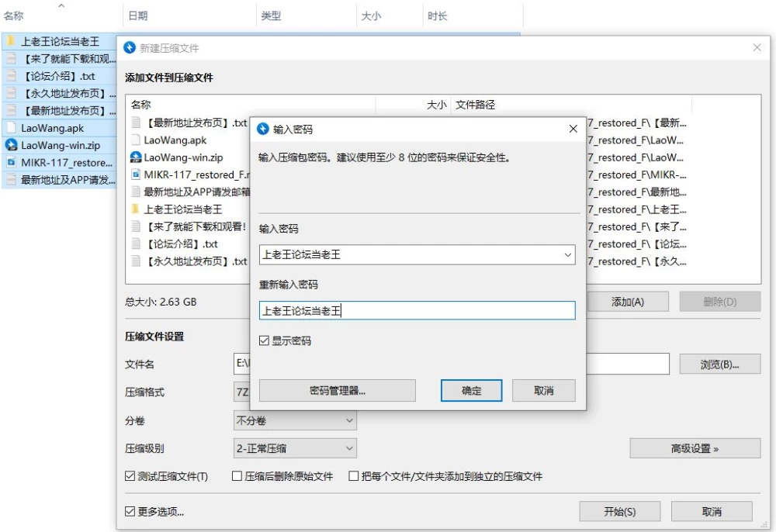Screen dimensions: 776x532
Task: Click the 添加(A) button
Action: (628, 302)
